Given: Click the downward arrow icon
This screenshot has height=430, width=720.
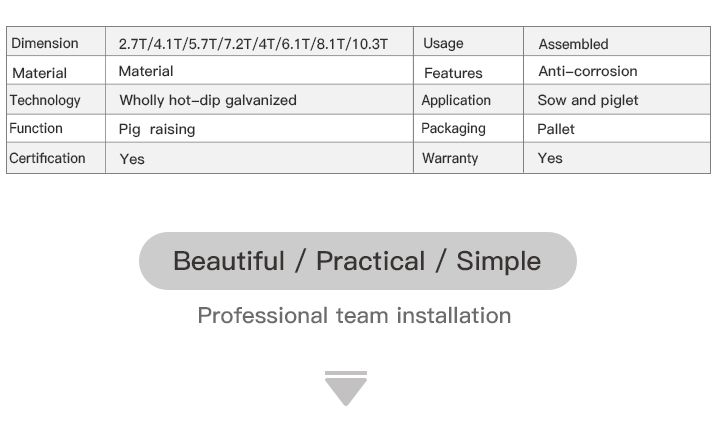Looking at the screenshot, I should pos(346,388).
